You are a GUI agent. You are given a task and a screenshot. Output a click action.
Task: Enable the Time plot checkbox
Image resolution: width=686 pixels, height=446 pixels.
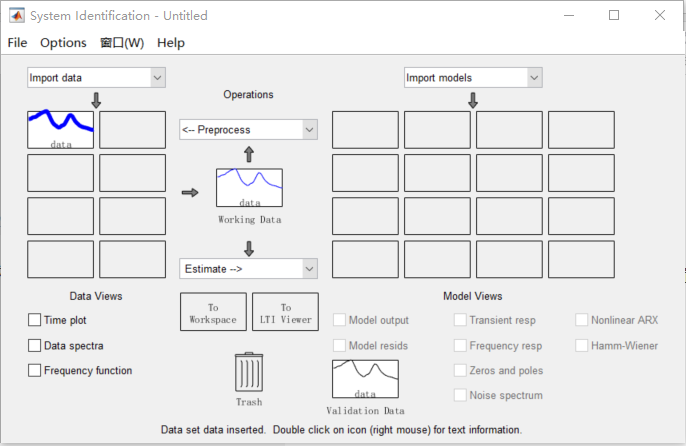[34, 320]
